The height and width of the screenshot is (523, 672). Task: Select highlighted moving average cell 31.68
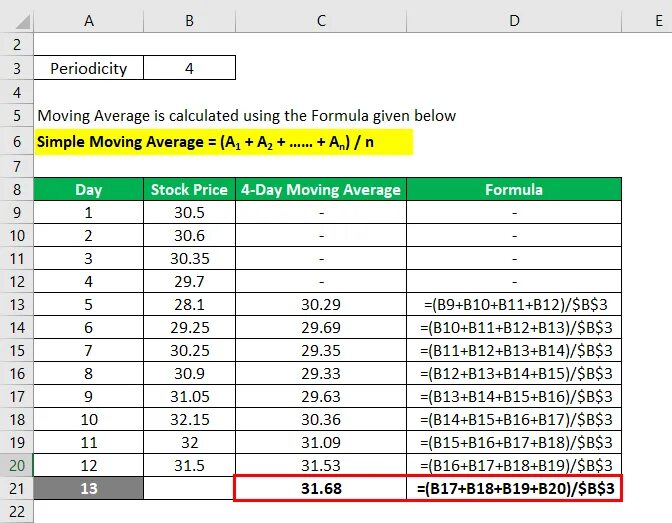tap(321, 488)
